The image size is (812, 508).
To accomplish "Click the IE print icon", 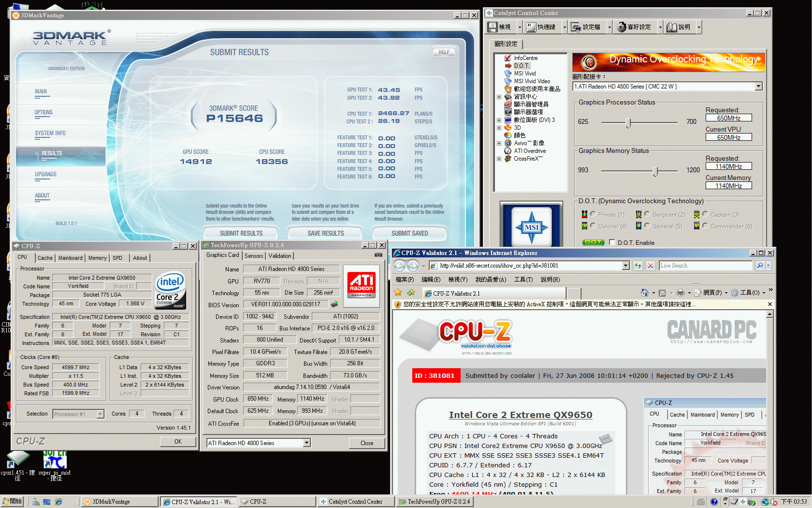I will pyautogui.click(x=681, y=293).
